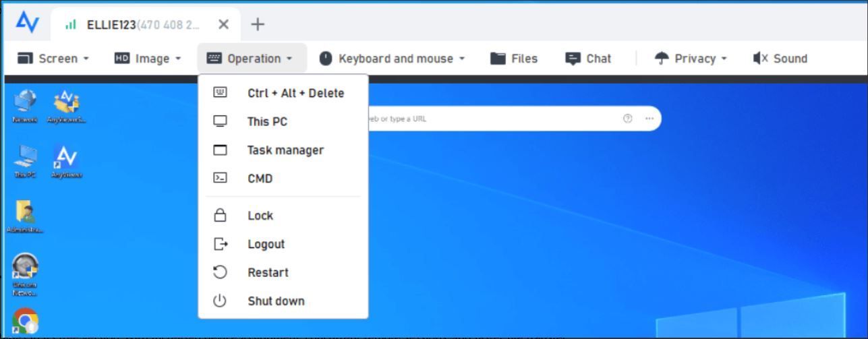Expand the Privacy dropdown
The image size is (868, 339).
pyautogui.click(x=691, y=59)
